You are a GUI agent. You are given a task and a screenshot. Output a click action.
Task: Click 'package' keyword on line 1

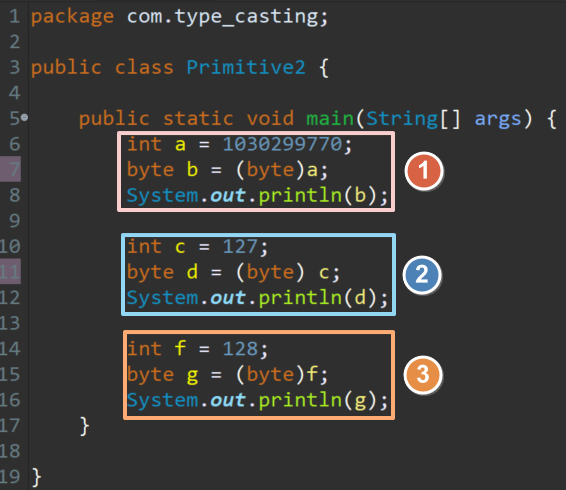[72, 17]
